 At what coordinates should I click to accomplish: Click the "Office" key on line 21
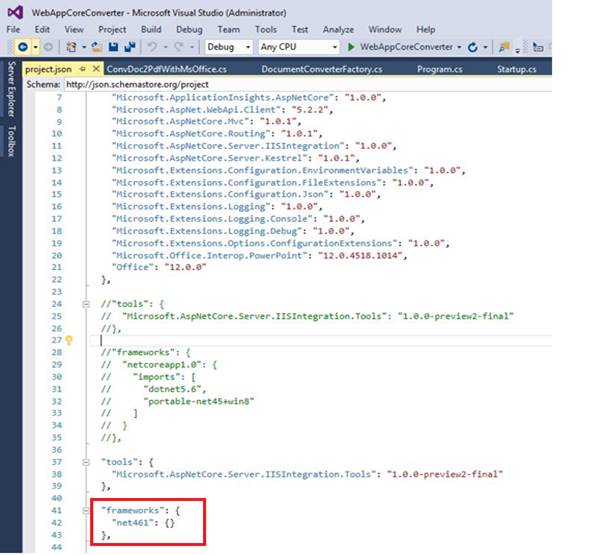133,268
